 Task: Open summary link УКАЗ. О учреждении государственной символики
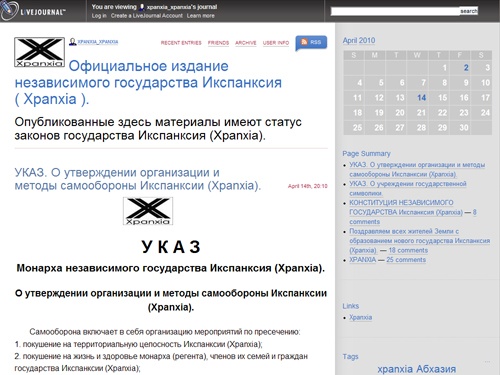(x=408, y=188)
